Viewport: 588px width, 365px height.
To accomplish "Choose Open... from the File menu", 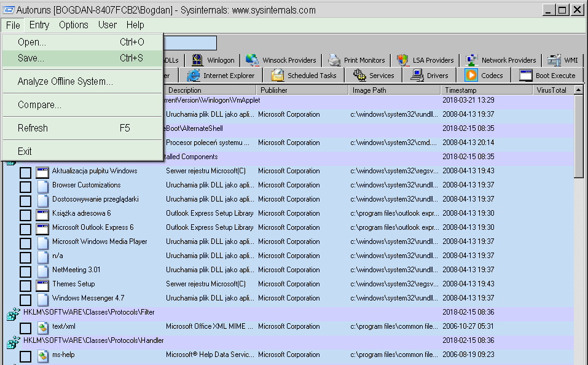I will (82, 42).
